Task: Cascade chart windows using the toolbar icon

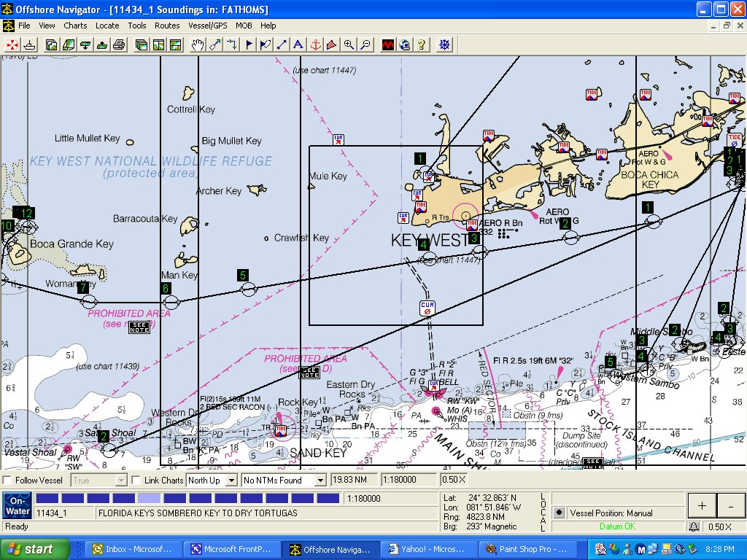Action: pyautogui.click(x=142, y=44)
